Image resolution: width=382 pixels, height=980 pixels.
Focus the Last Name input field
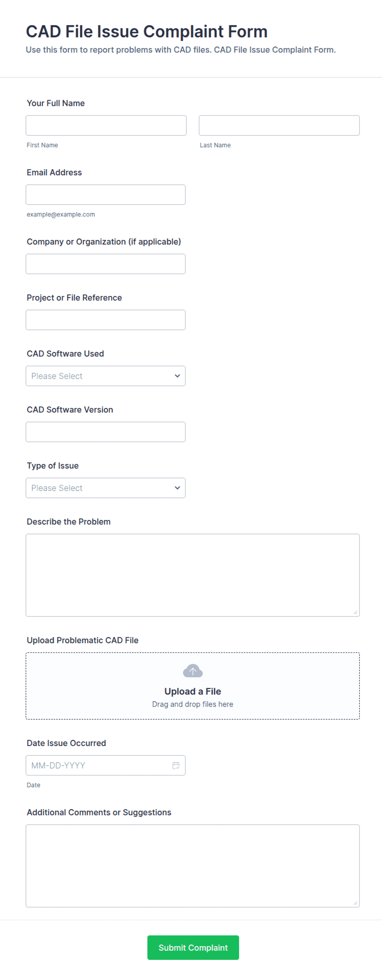tap(279, 125)
